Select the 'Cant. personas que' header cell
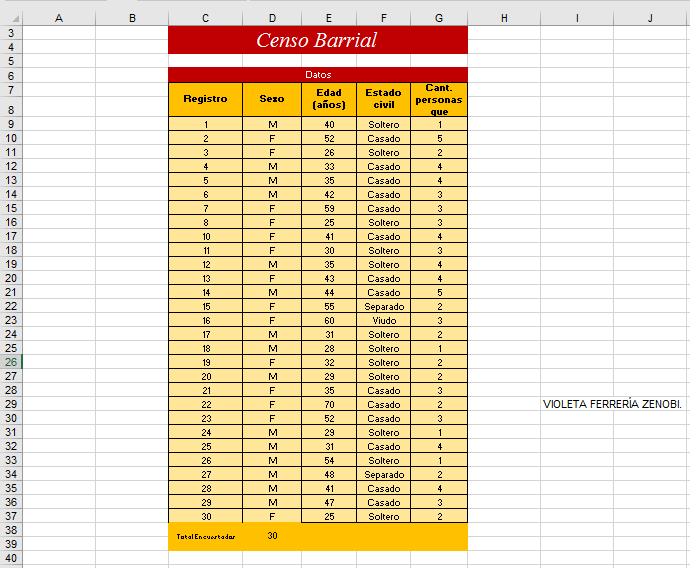690x568 pixels. 439,99
